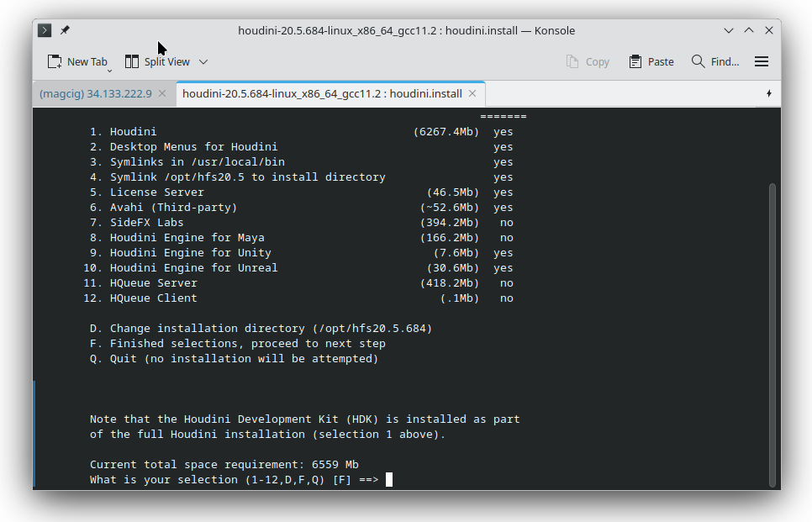This screenshot has height=522, width=812.
Task: Click 'yes' in the Desktop Menus row
Action: coord(504,147)
